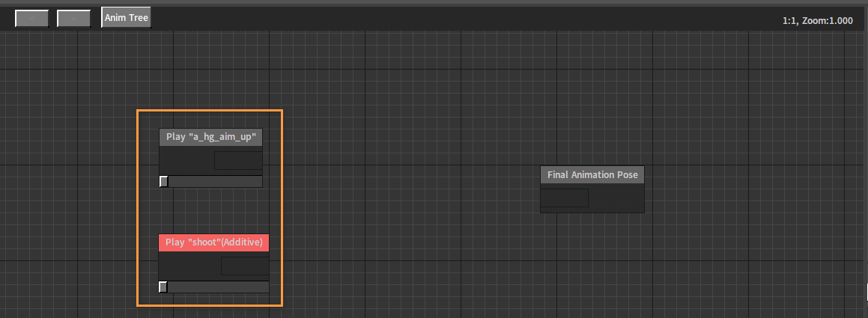This screenshot has width=868, height=318.
Task: Click the output pin of the "shoot" node
Action: (x=245, y=266)
